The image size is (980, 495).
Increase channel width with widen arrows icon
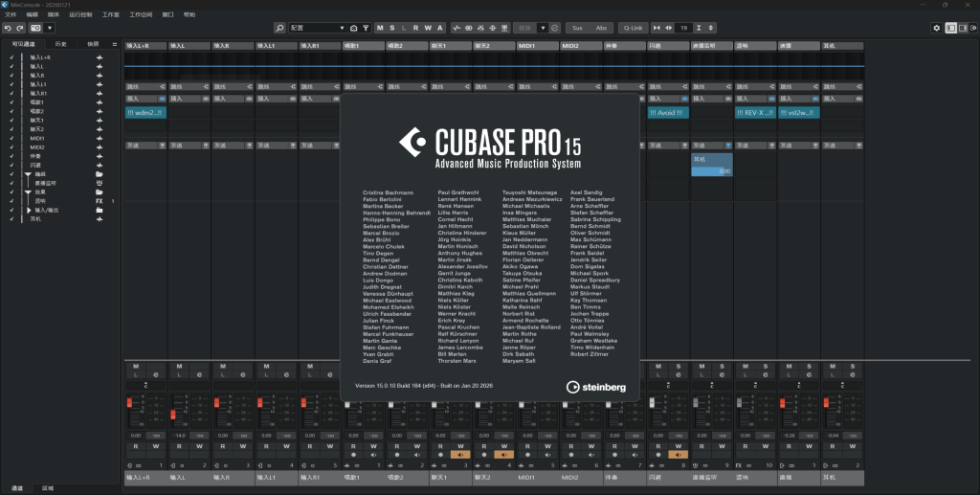click(669, 28)
